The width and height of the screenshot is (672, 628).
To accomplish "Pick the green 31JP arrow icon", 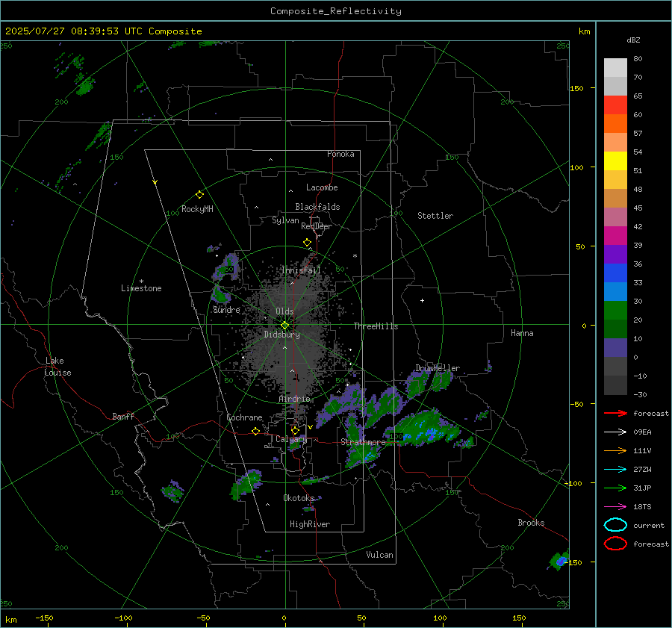I will click(615, 488).
